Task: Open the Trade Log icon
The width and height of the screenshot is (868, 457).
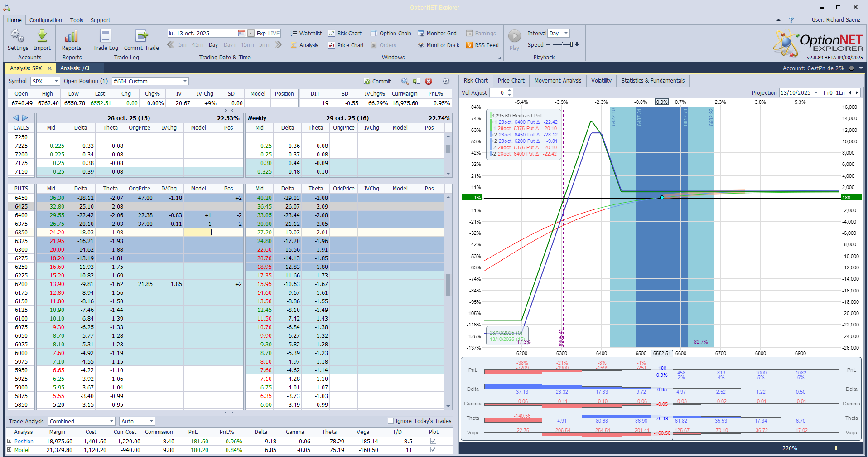Action: [105, 36]
